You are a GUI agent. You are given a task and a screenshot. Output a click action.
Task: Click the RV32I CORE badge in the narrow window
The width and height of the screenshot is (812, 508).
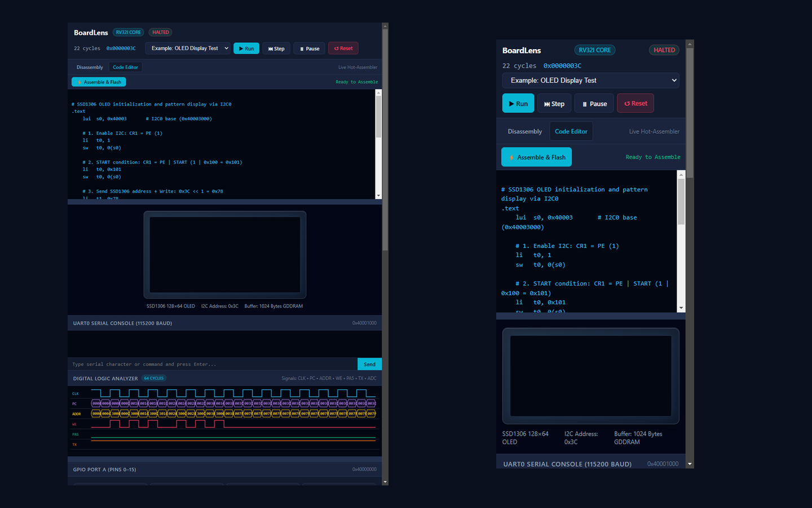point(595,50)
